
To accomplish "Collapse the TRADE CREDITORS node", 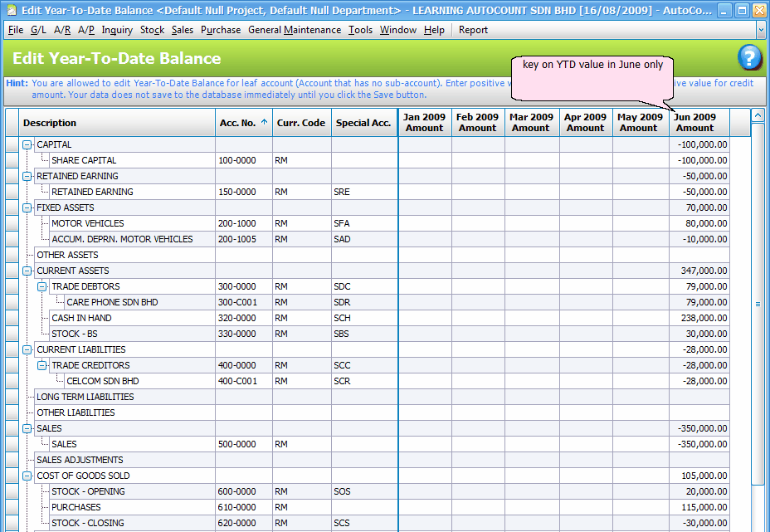I will pos(42,365).
